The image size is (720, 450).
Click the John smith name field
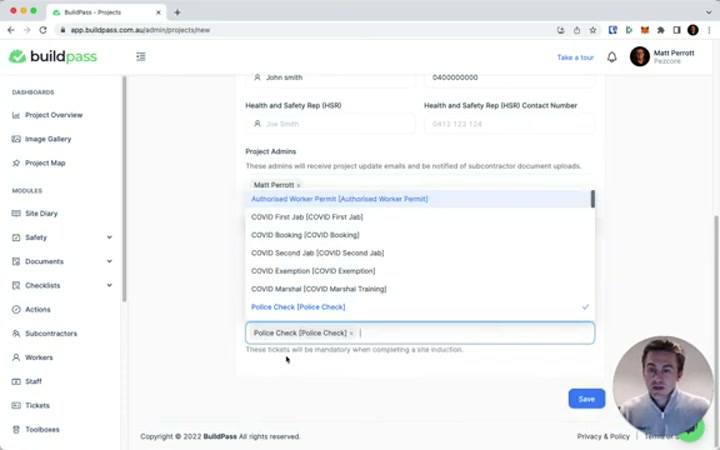[331, 78]
